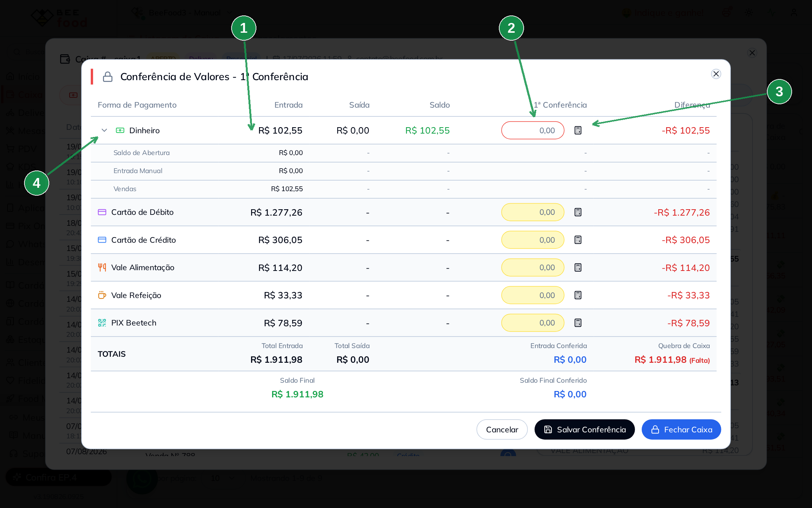812x508 pixels.
Task: Click the Cartão de Crédito card icon
Action: tap(102, 240)
